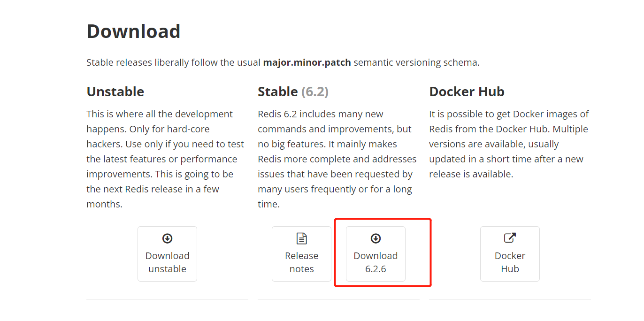644x321 pixels.
Task: Click the divider line below Unstable column
Action: click(167, 299)
